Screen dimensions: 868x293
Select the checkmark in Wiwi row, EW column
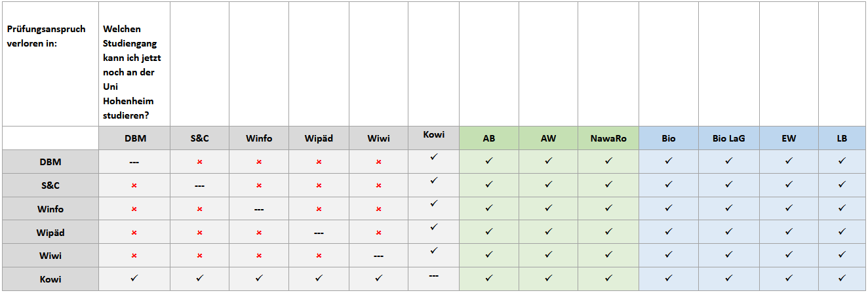(789, 255)
